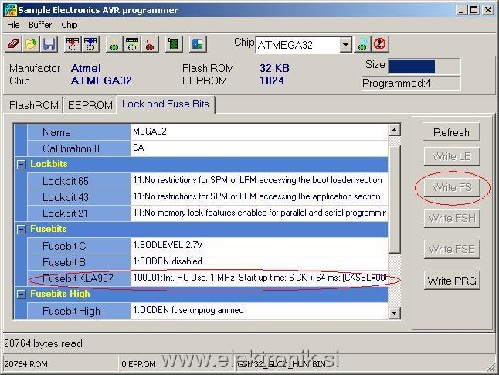Open a file with the yellow folder icon

click(x=31, y=44)
